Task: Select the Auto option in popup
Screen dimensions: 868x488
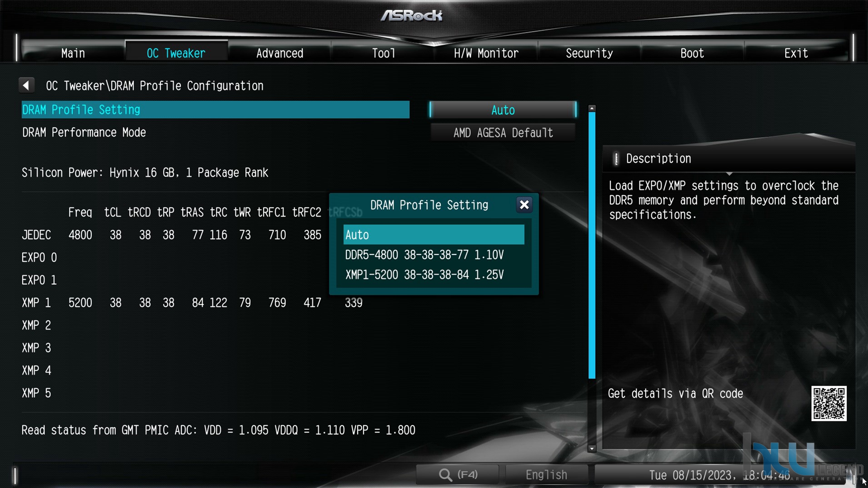Action: (434, 235)
